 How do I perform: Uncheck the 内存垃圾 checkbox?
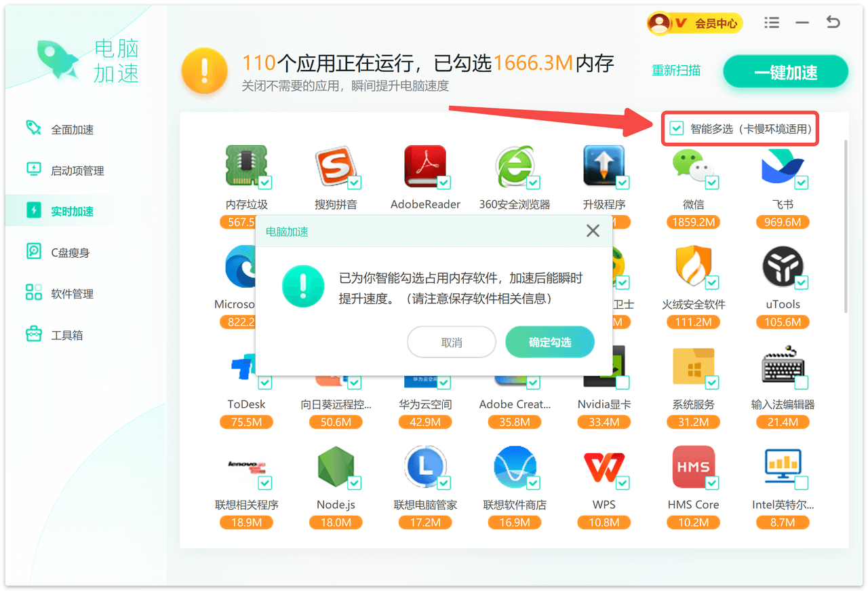[x=265, y=183]
